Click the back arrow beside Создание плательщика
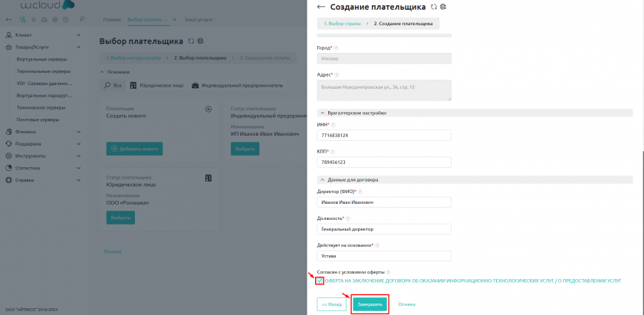This screenshot has height=315, width=644. (x=321, y=7)
